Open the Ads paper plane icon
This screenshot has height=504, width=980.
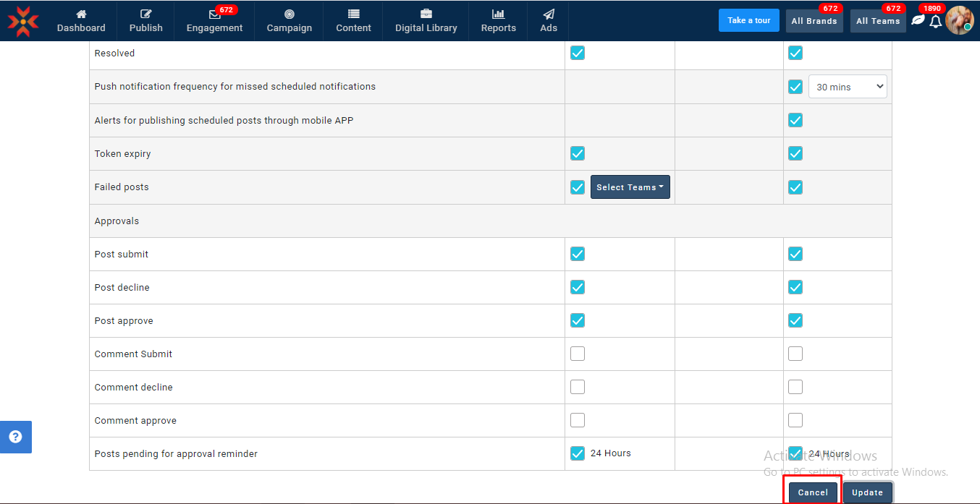click(x=549, y=14)
